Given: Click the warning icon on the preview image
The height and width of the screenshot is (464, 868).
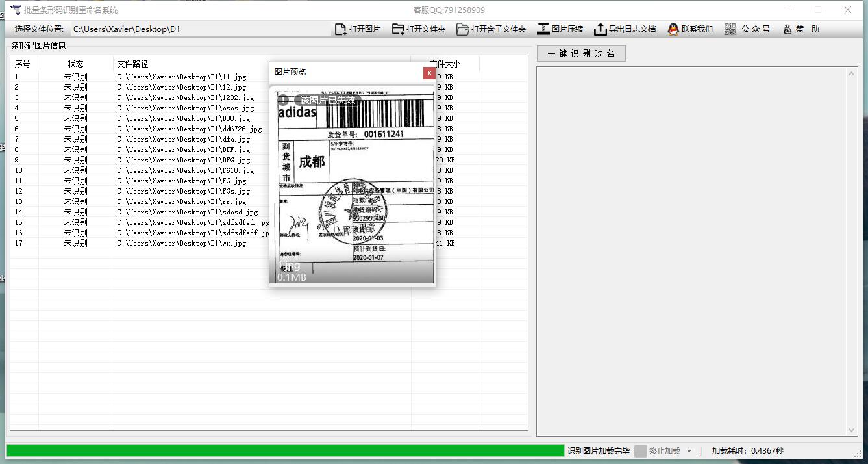Looking at the screenshot, I should tap(283, 100).
